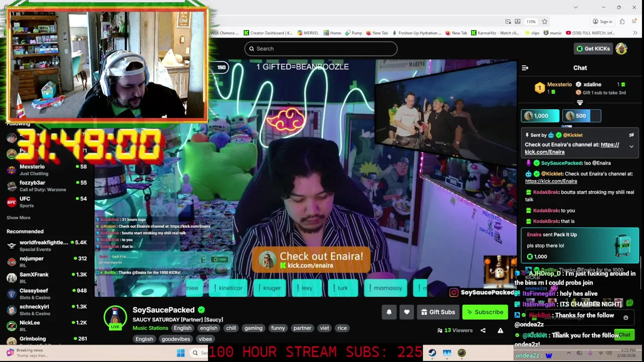Open the Music Stations category link
Image resolution: width=644 pixels, height=362 pixels.
[150, 328]
